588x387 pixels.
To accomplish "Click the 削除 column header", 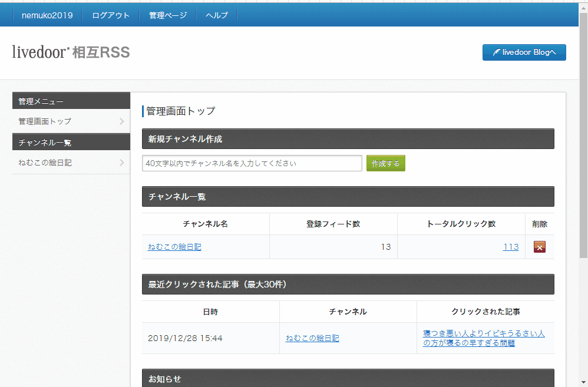I will point(540,224).
